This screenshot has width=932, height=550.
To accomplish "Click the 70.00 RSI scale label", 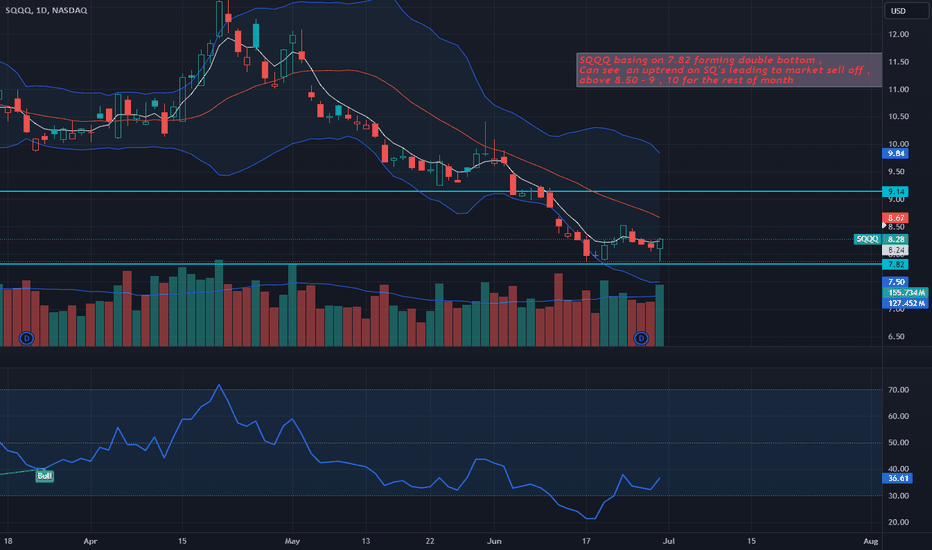I will click(x=898, y=390).
